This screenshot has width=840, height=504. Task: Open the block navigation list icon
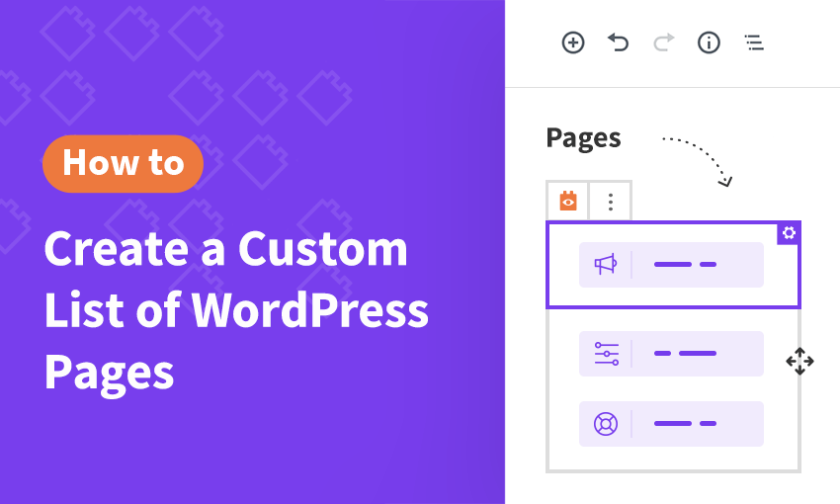point(754,42)
